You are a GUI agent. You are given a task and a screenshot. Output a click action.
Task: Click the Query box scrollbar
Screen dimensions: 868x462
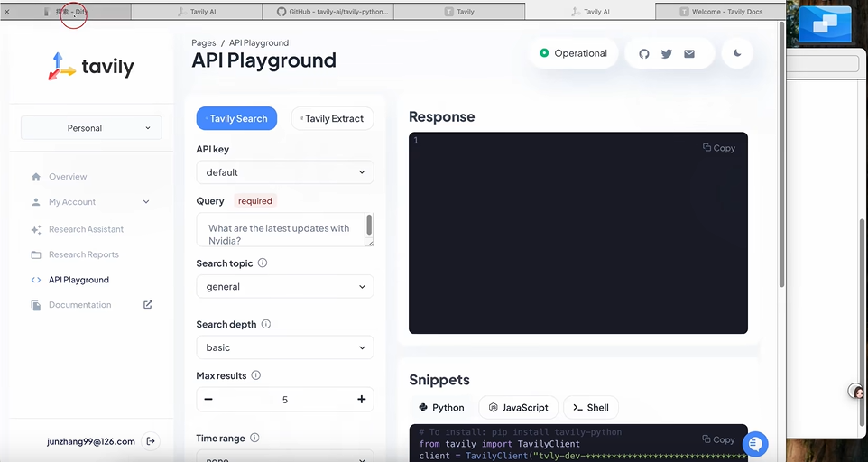(369, 226)
